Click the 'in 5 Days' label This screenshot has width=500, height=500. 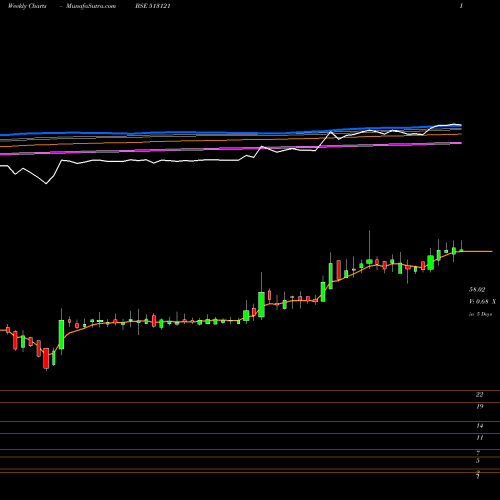tap(480, 314)
